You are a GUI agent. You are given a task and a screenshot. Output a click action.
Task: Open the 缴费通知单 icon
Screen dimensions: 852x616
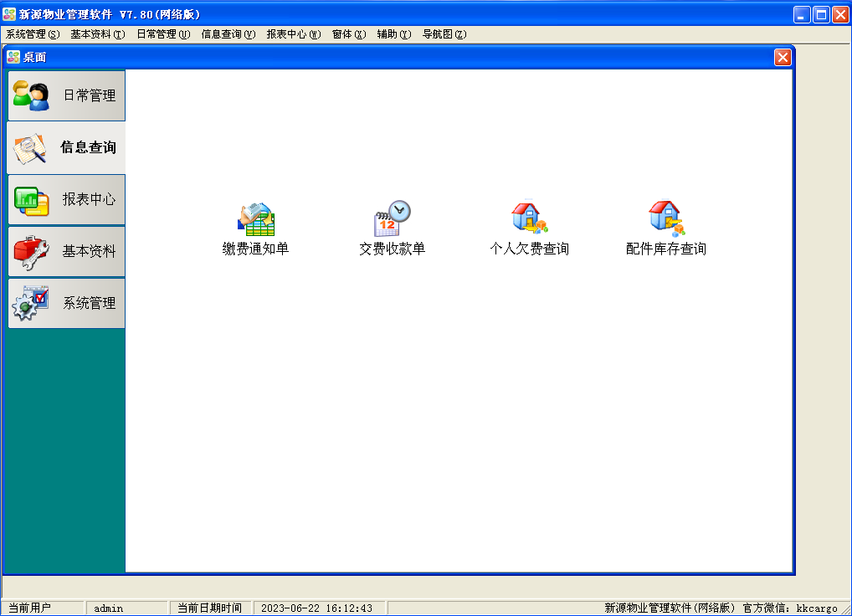pos(256,219)
